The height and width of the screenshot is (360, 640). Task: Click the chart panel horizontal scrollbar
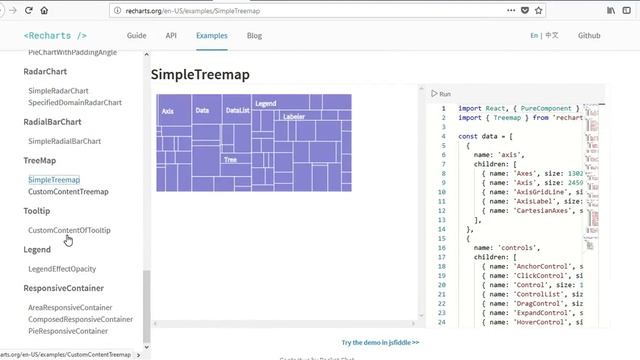pyautogui.click(x=284, y=323)
